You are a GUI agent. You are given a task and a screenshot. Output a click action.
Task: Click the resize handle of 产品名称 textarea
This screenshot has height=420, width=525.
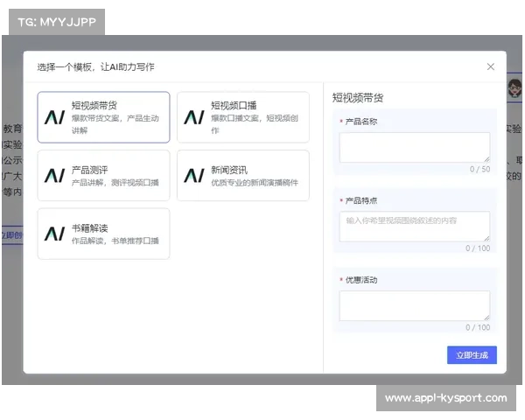pos(486,159)
